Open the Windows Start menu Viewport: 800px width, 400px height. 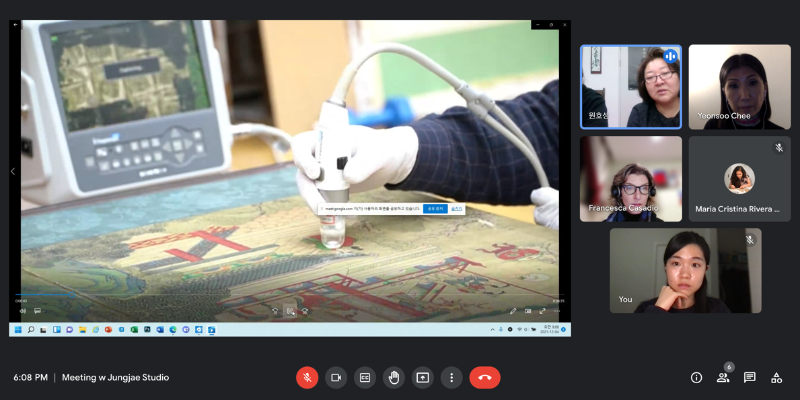[18, 330]
